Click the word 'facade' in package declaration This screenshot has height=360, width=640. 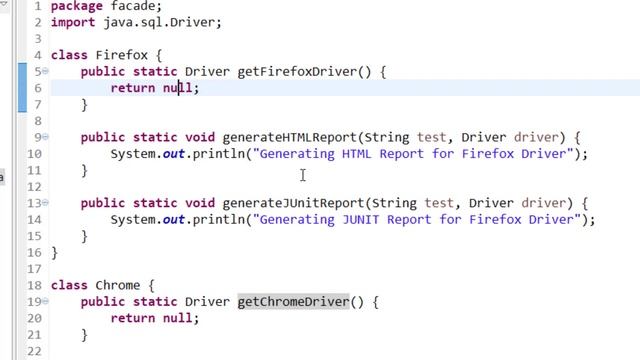point(133,6)
